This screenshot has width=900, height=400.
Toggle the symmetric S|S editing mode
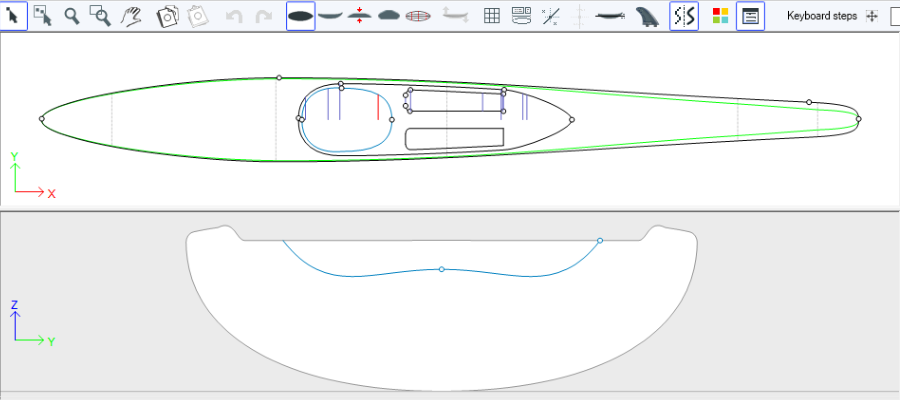point(684,16)
